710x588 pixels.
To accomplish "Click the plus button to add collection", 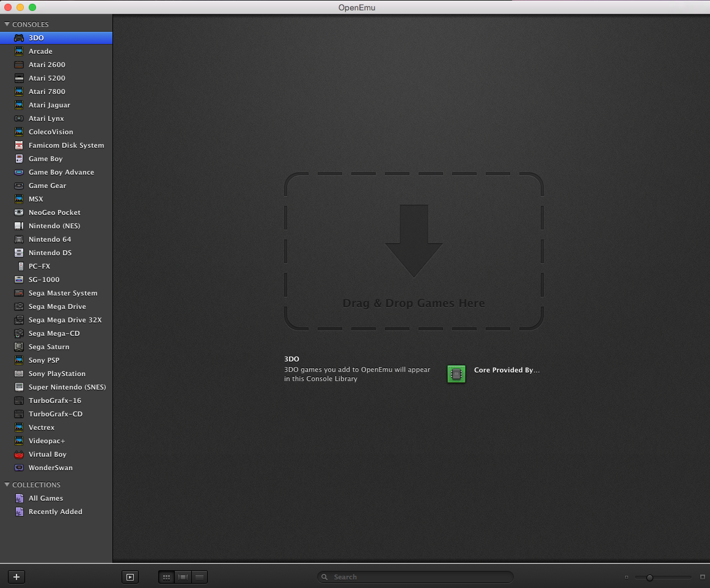I will [x=16, y=576].
